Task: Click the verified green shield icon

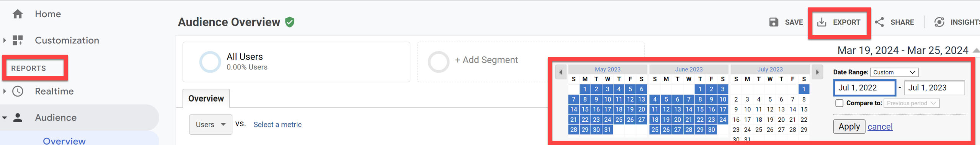Action: [290, 22]
